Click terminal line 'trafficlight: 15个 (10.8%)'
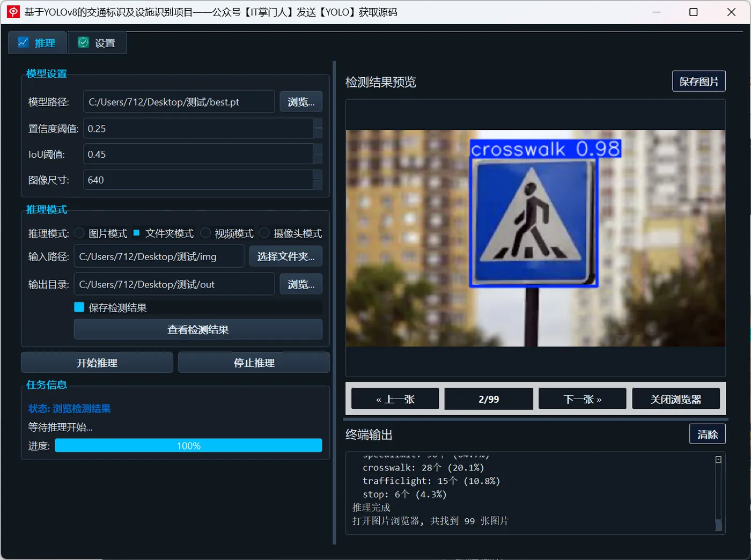751x560 pixels. click(x=431, y=481)
